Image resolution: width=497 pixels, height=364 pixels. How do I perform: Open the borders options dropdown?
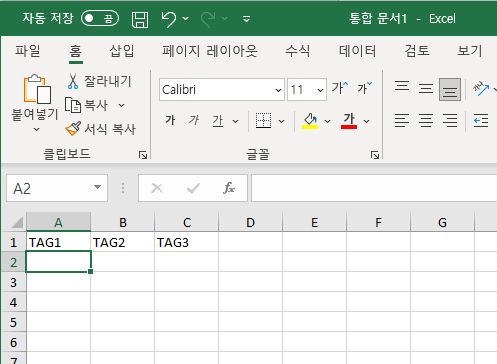coord(281,121)
